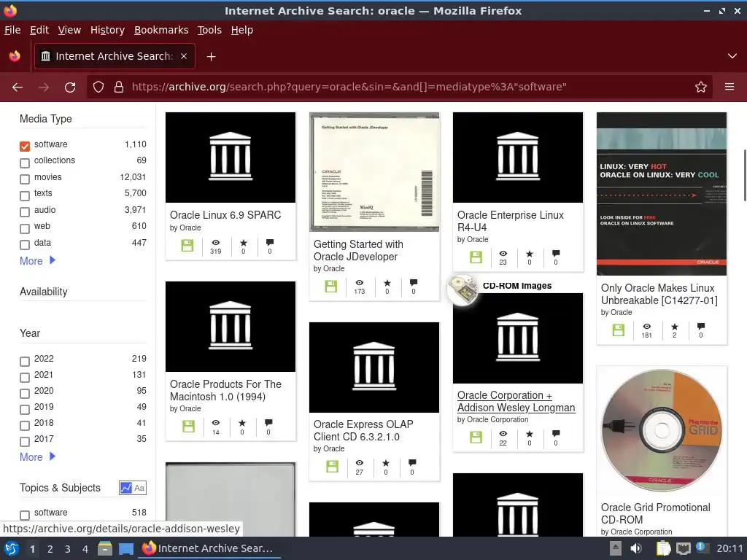Open Firefox View pinned icon
Viewport: 747px width, 560px height.
click(15, 56)
